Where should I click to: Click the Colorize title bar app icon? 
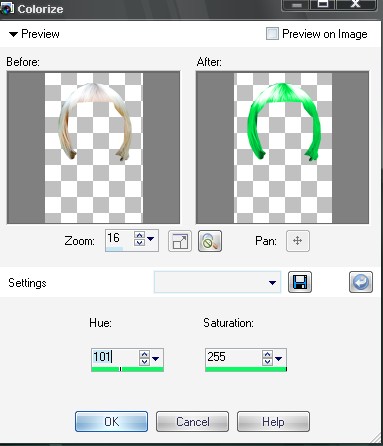[x=7, y=8]
